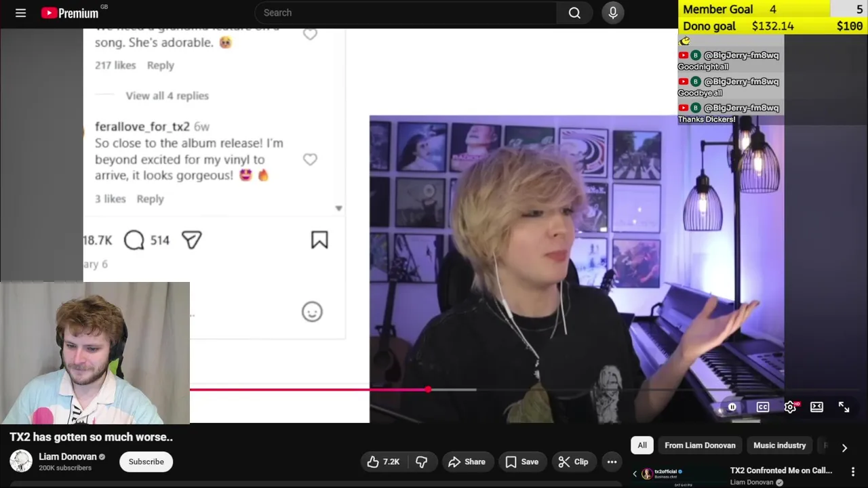Click video title TX2 has gotten so much worse
This screenshot has width=868, height=488.
coord(92,437)
